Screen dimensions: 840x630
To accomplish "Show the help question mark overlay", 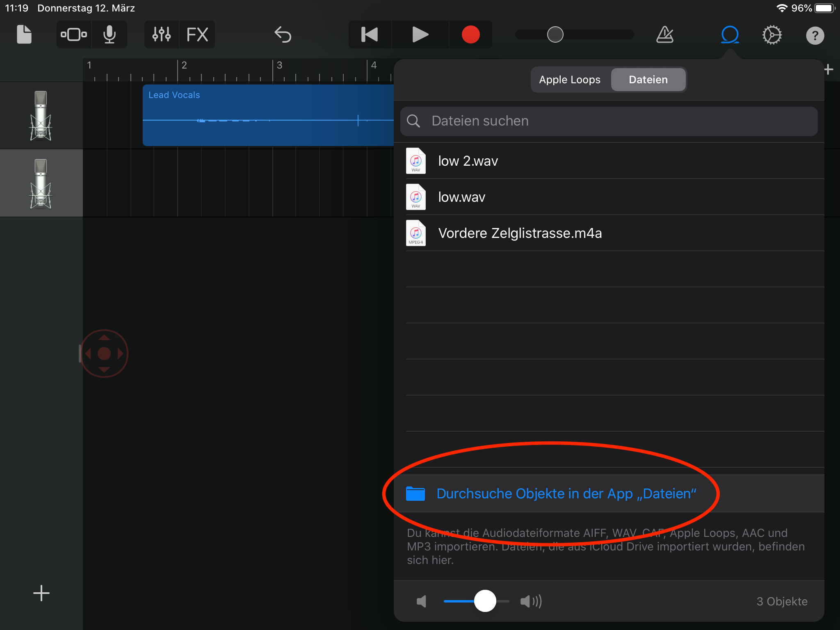I will (x=815, y=36).
